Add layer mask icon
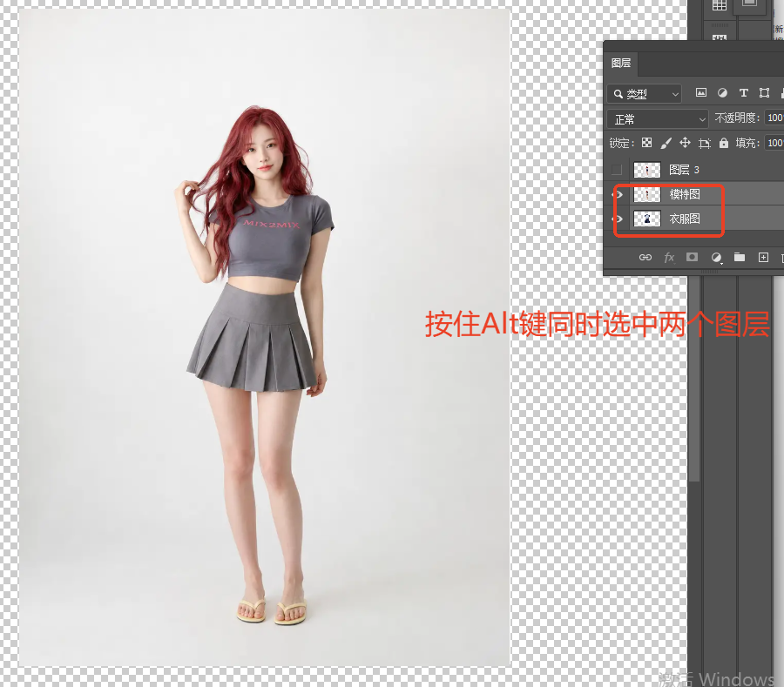 point(692,257)
